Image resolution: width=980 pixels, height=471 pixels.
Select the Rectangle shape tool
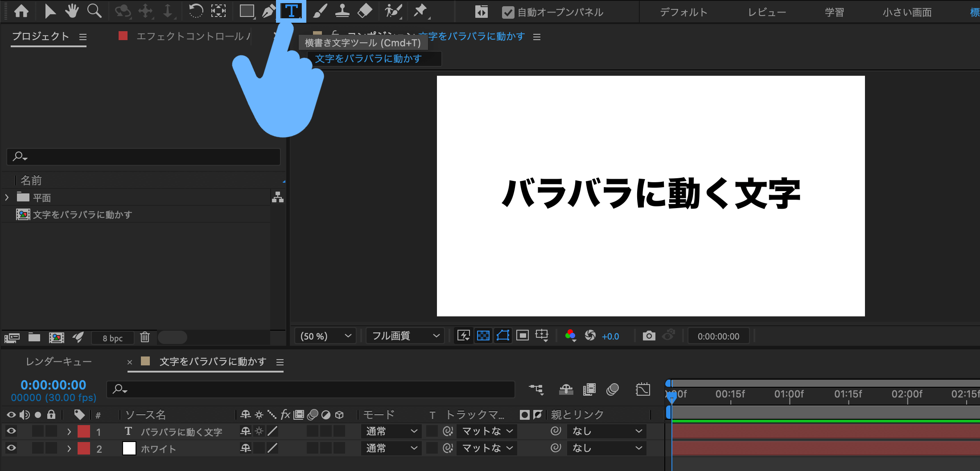pos(247,11)
